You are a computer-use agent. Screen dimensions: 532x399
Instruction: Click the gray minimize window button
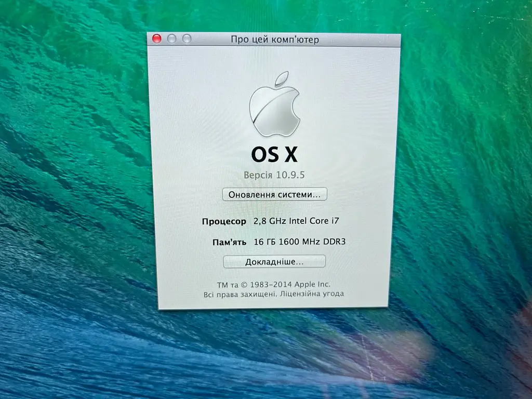tap(171, 38)
